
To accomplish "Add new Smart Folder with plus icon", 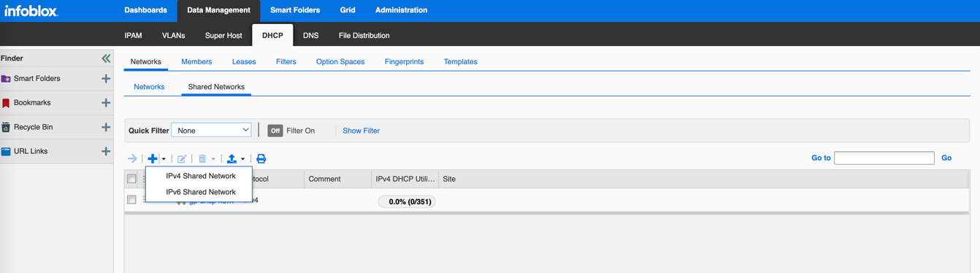I will click(106, 78).
